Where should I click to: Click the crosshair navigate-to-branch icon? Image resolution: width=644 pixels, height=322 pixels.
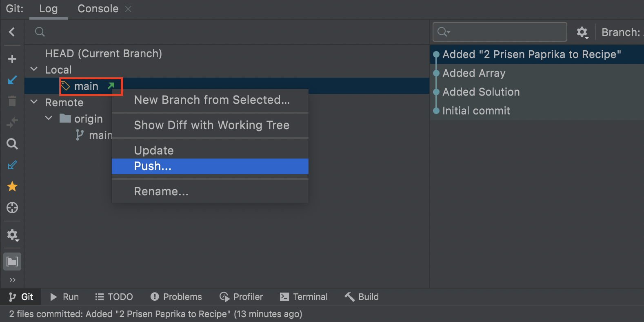coord(12,208)
